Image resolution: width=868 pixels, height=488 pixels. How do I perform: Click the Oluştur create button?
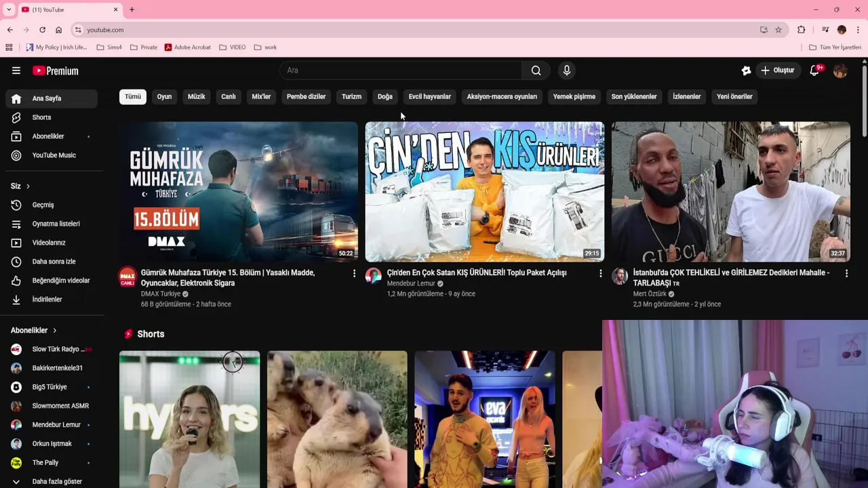(x=778, y=70)
